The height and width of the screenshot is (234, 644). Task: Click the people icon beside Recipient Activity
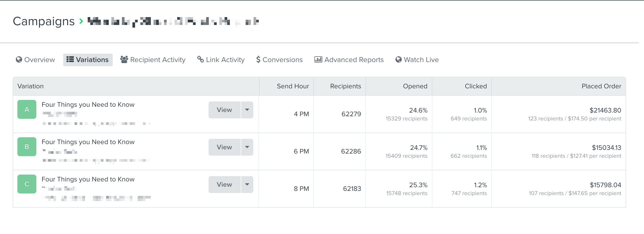(x=124, y=59)
